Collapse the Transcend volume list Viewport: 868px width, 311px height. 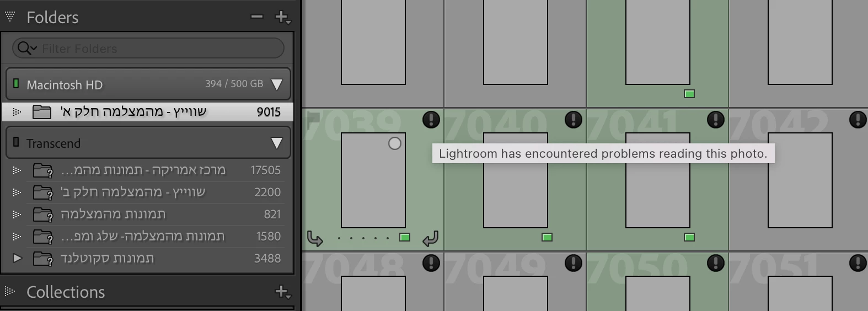click(x=277, y=143)
